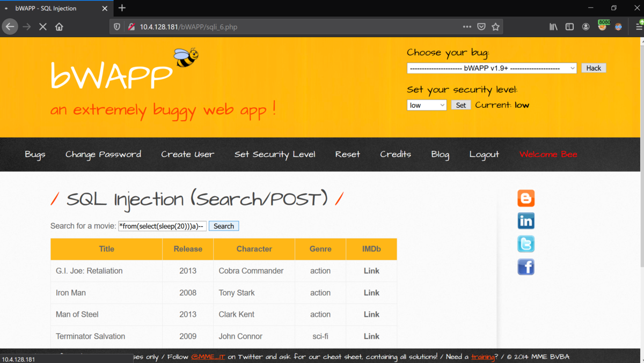This screenshot has width=644, height=363.
Task: Open the Credits page
Action: coord(396,154)
